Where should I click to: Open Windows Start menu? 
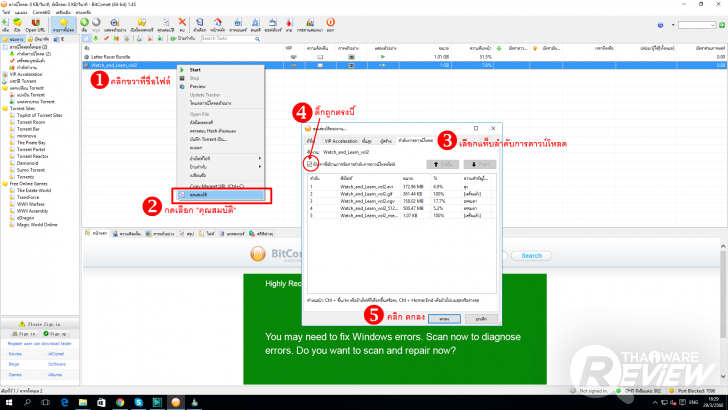[x=8, y=403]
